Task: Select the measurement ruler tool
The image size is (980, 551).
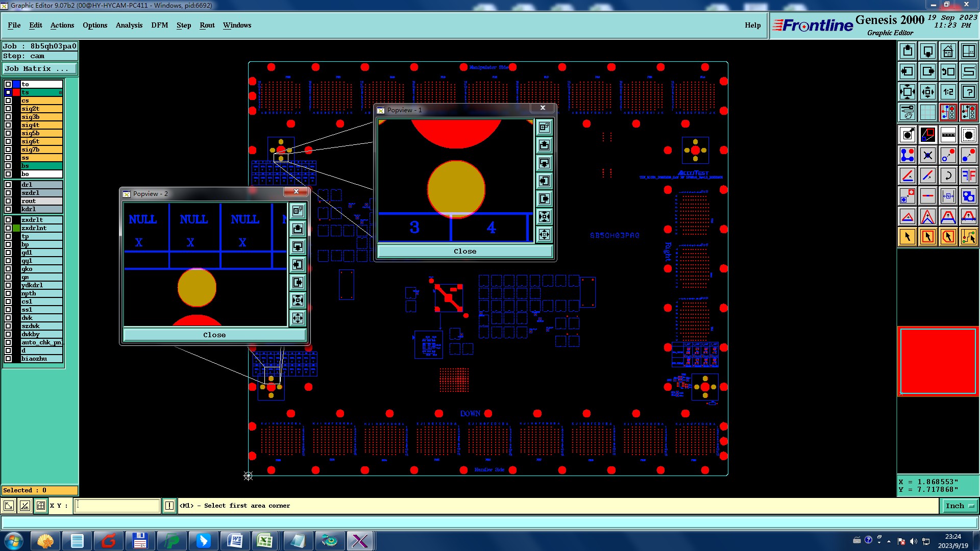Action: (948, 135)
